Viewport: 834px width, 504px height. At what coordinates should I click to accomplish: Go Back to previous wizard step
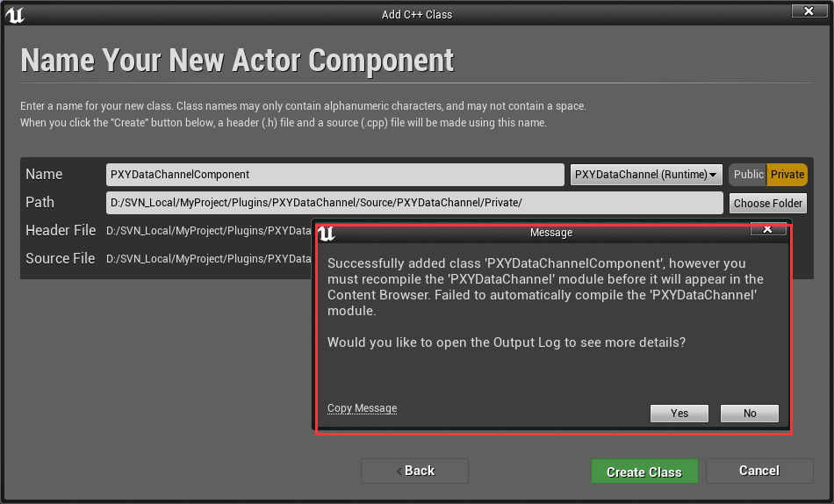[x=415, y=471]
